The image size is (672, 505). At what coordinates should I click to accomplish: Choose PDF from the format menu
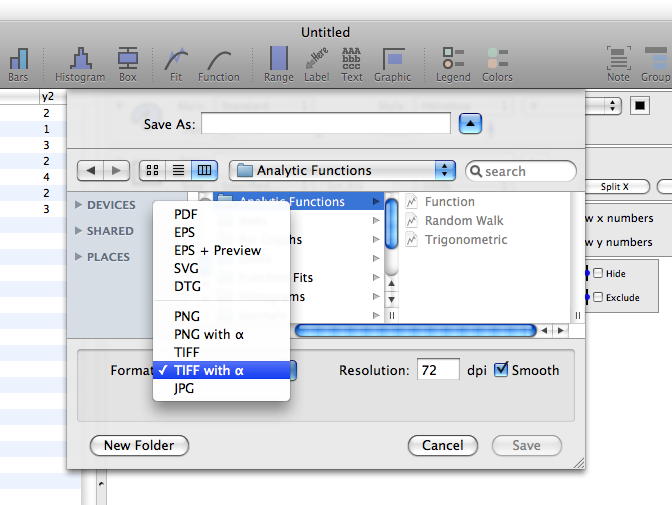186,214
